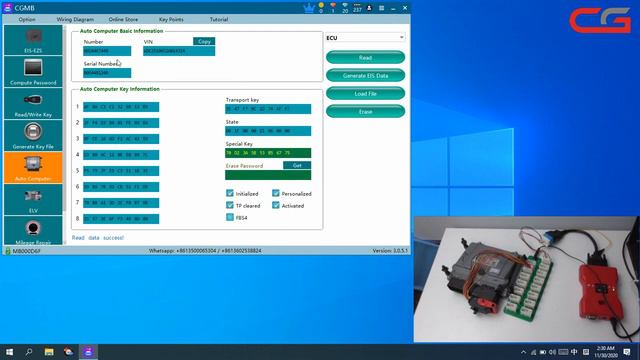
Task: Click the VIN input field
Action: click(x=179, y=51)
